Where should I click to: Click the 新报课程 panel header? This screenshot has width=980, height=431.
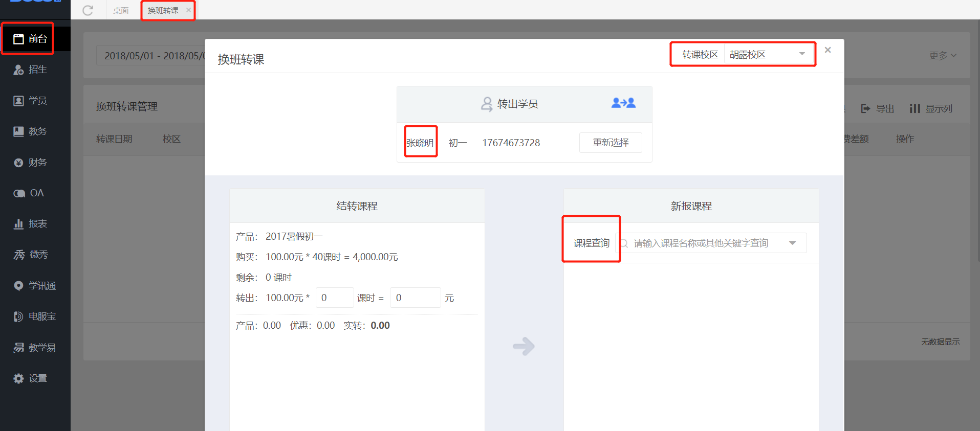tap(691, 206)
